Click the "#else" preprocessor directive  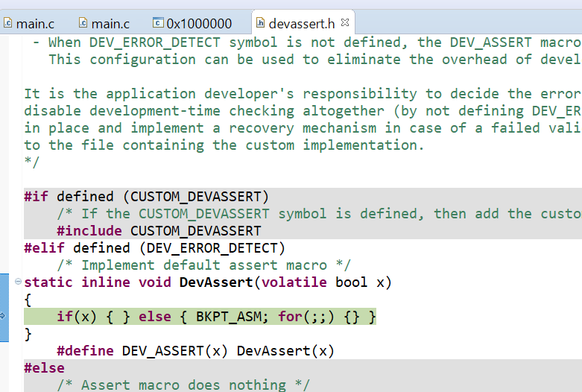(44, 368)
